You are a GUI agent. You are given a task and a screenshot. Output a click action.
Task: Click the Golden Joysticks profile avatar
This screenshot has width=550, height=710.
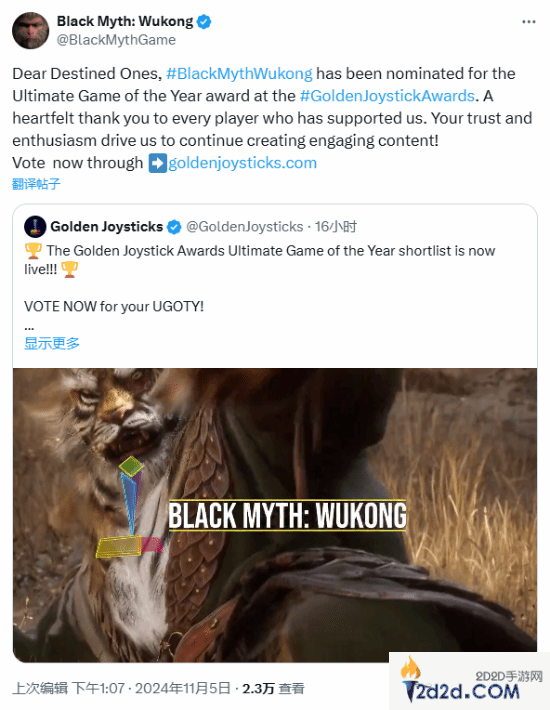click(35, 226)
